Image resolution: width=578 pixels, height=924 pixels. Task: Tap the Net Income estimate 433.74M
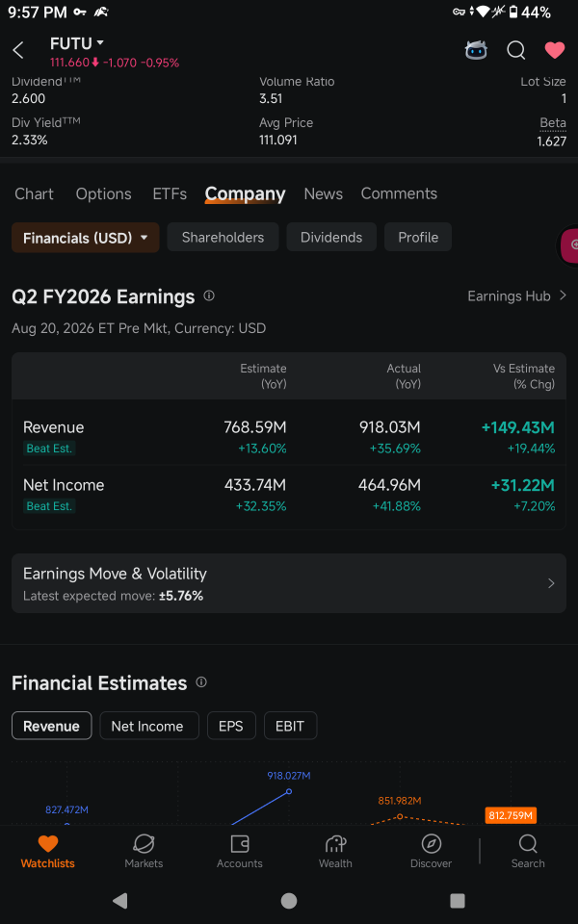(x=254, y=485)
